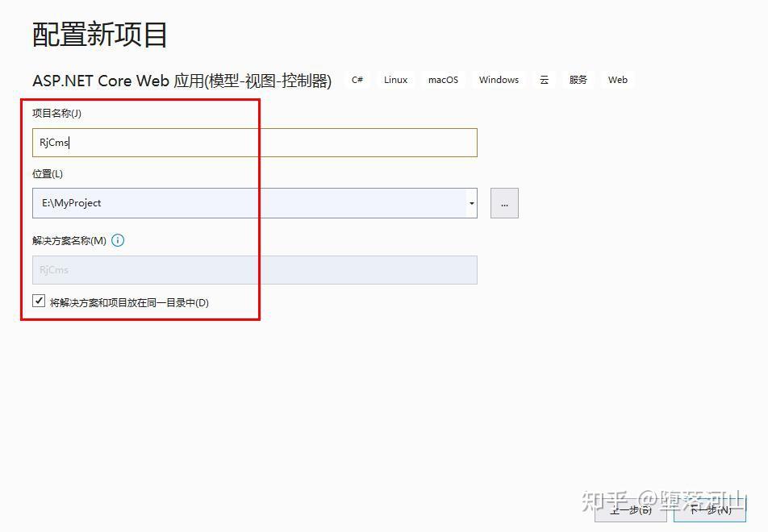This screenshot has height=532, width=768.
Task: Select the macOS tag
Action: coord(442,80)
